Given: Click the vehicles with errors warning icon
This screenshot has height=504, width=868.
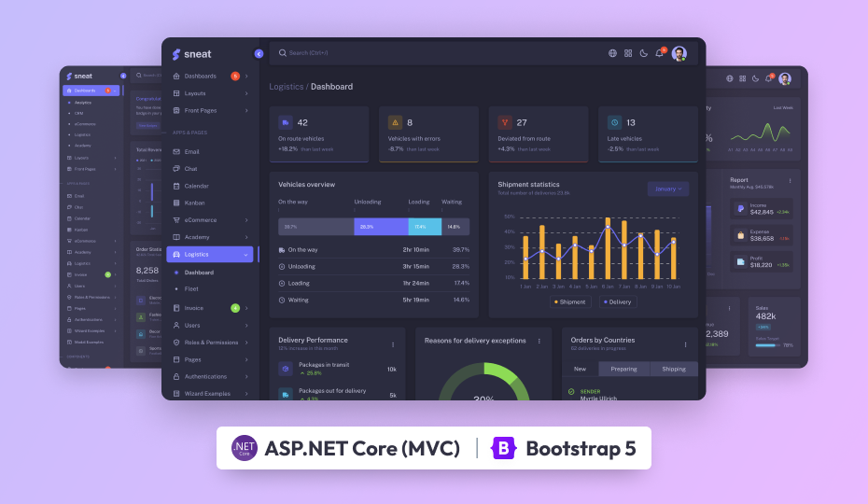Looking at the screenshot, I should click(x=395, y=122).
